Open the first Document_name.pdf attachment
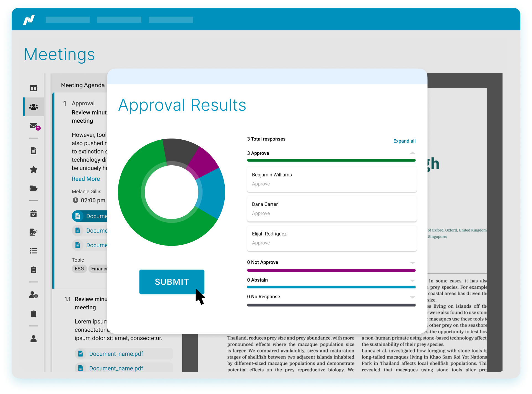 coord(116,354)
